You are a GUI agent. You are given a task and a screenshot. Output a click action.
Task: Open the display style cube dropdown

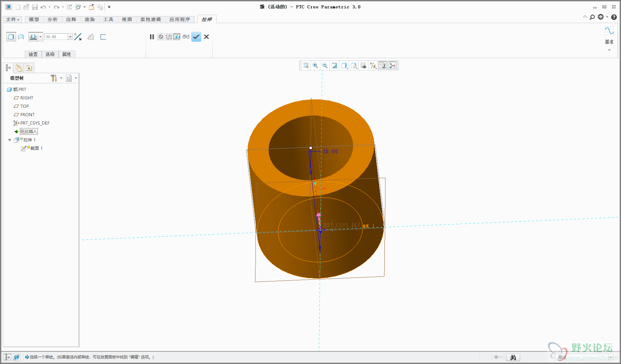344,65
